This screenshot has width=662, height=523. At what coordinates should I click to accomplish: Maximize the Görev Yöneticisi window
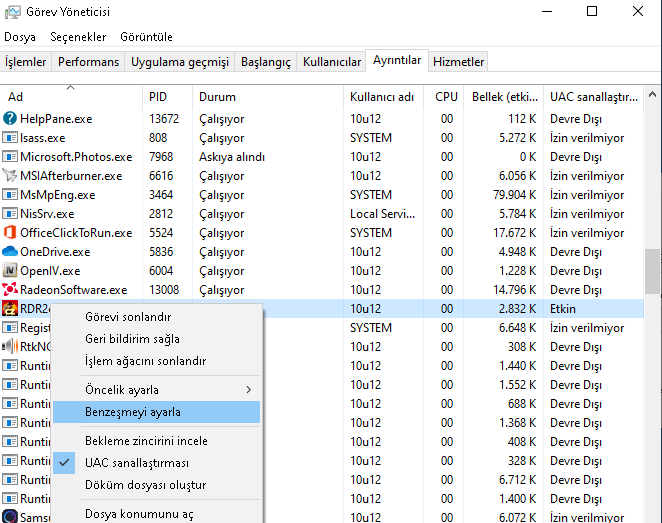592,11
